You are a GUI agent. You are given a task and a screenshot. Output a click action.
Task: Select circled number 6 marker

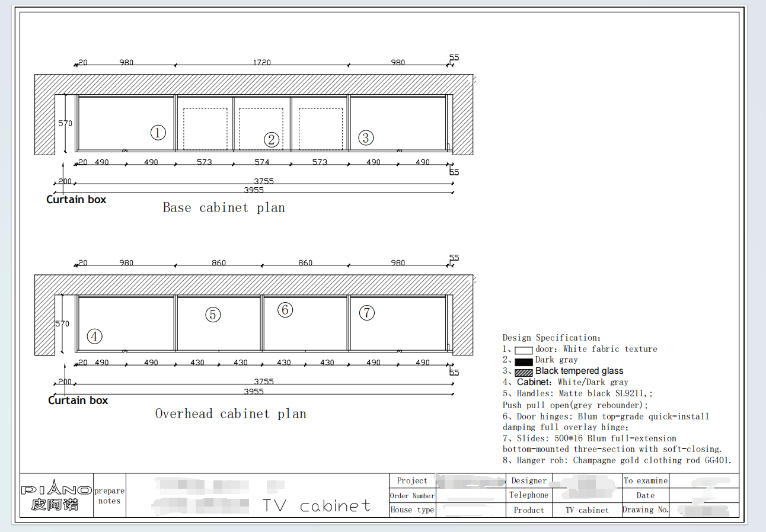pos(285,310)
